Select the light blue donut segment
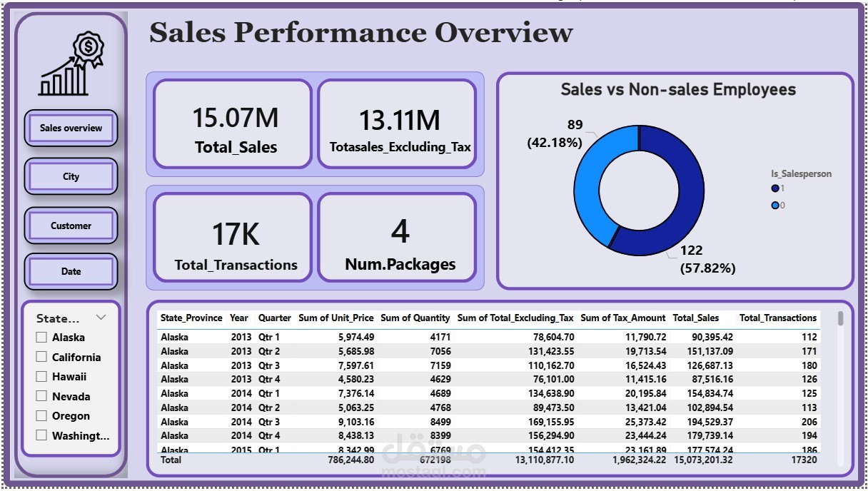 tap(590, 182)
